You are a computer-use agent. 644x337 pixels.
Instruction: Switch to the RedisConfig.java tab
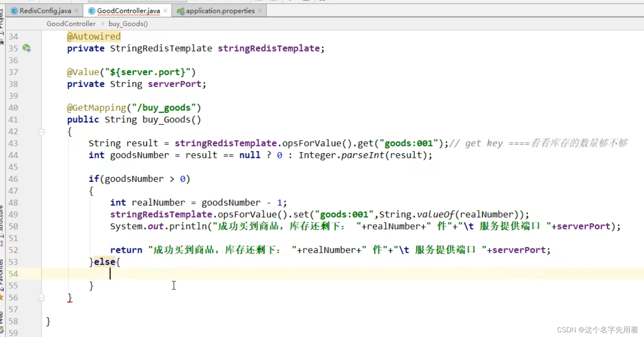[45, 11]
